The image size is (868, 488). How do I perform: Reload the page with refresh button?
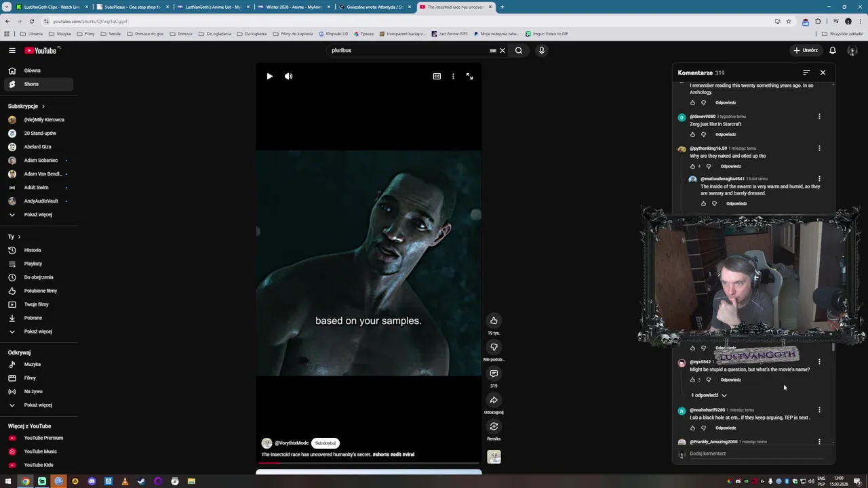[x=31, y=21]
